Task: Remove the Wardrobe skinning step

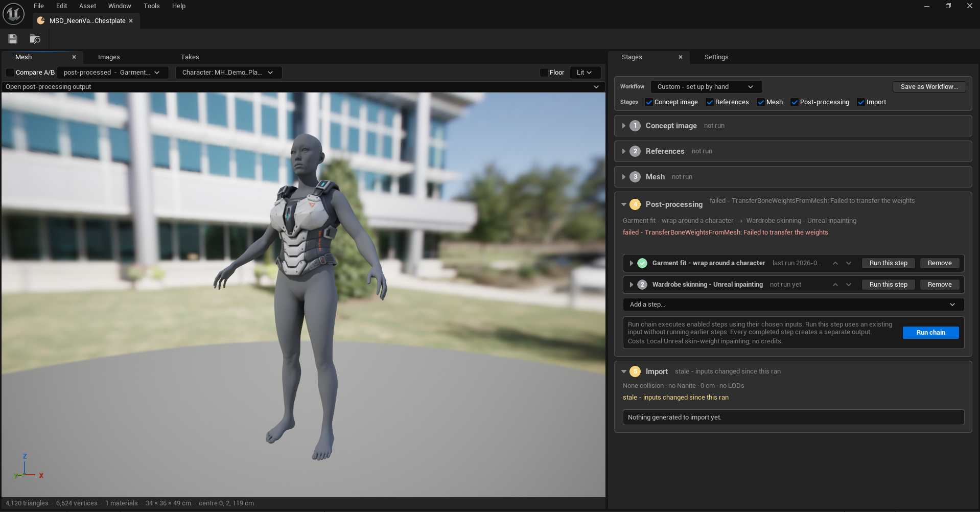Action: (940, 285)
